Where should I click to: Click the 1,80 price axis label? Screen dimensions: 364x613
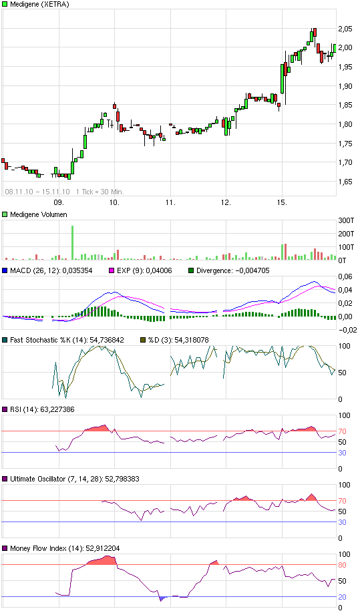click(345, 124)
